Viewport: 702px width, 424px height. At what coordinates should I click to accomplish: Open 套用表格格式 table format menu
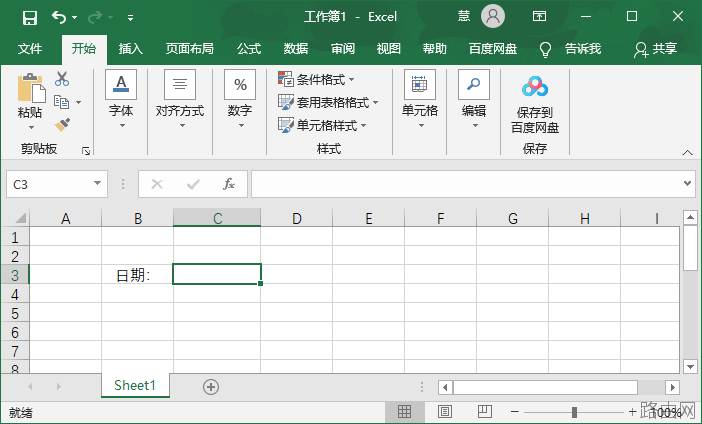tap(328, 103)
